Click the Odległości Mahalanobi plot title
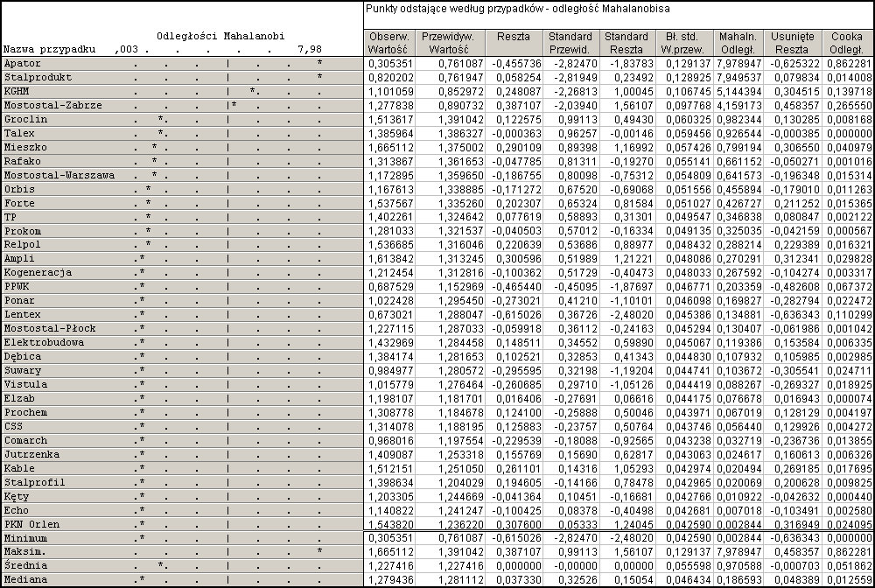The image size is (875, 588). pyautogui.click(x=220, y=36)
